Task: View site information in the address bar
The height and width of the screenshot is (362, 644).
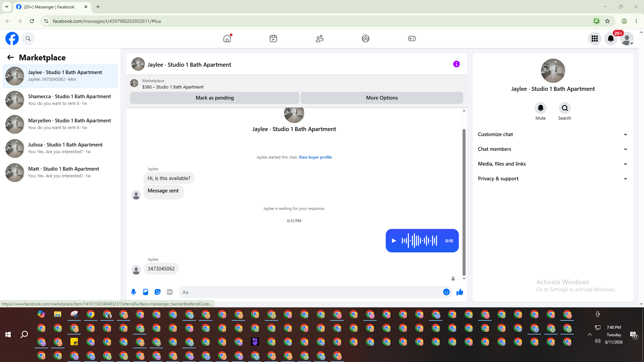Action: click(46, 21)
